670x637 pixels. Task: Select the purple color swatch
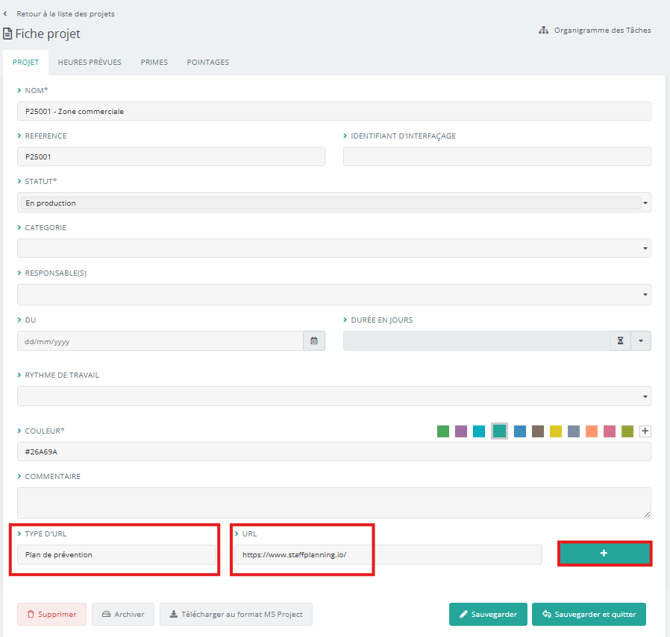[461, 431]
